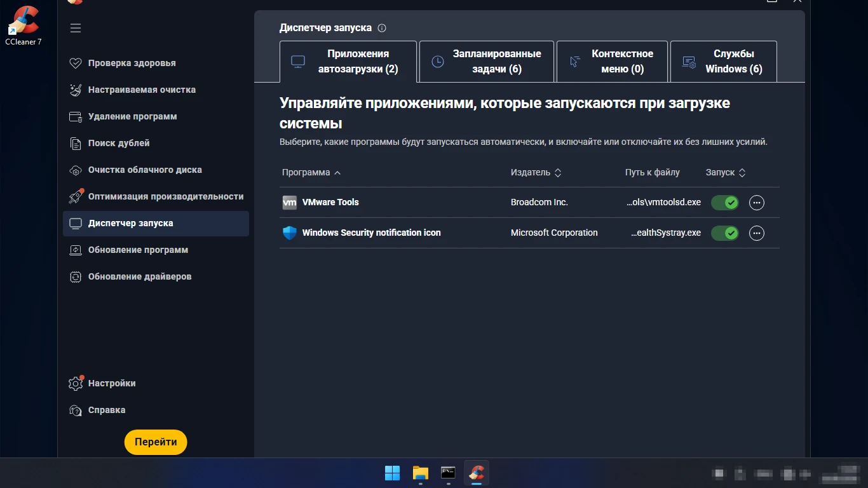
Task: Open the terminal from the taskbar
Action: [449, 473]
